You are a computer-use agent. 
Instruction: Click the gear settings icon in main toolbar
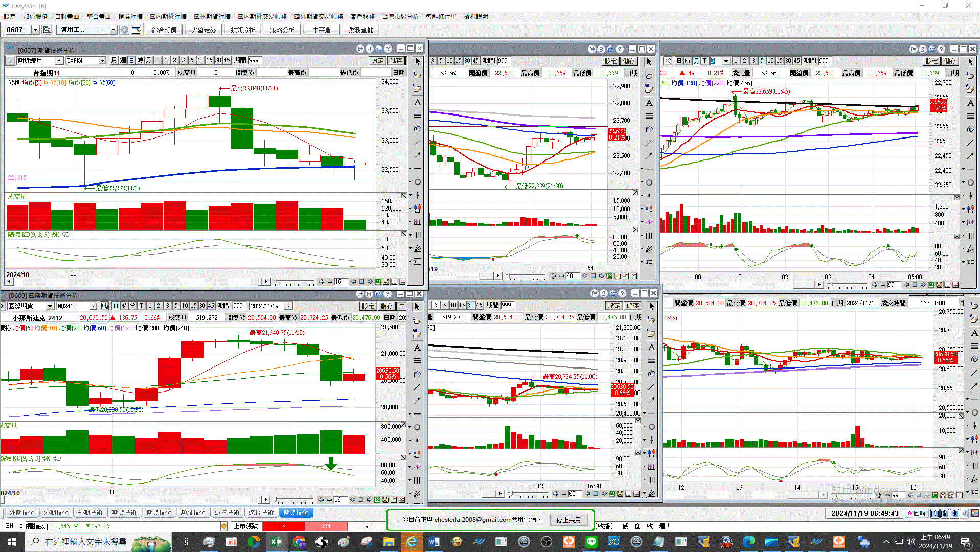pyautogui.click(x=124, y=30)
